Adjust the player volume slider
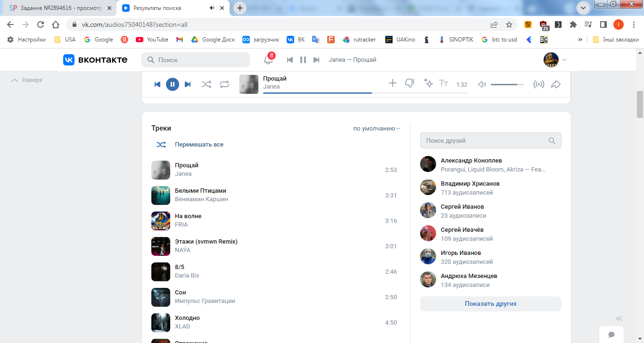The height and width of the screenshot is (343, 644). point(507,84)
